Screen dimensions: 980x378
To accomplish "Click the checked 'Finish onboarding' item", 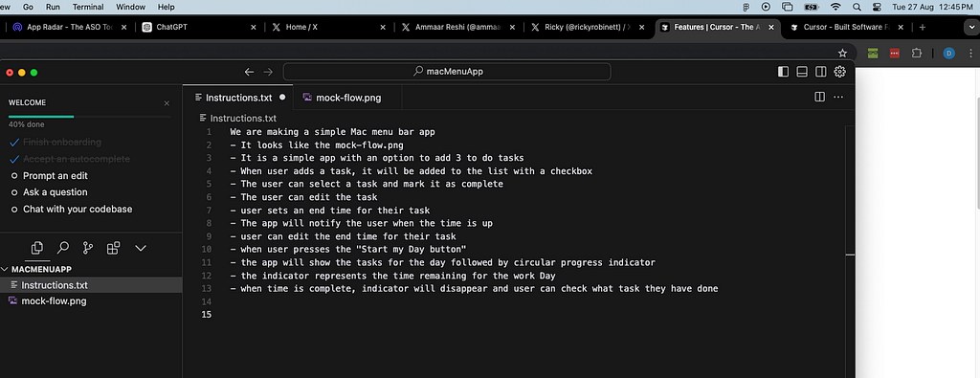I will point(55,142).
